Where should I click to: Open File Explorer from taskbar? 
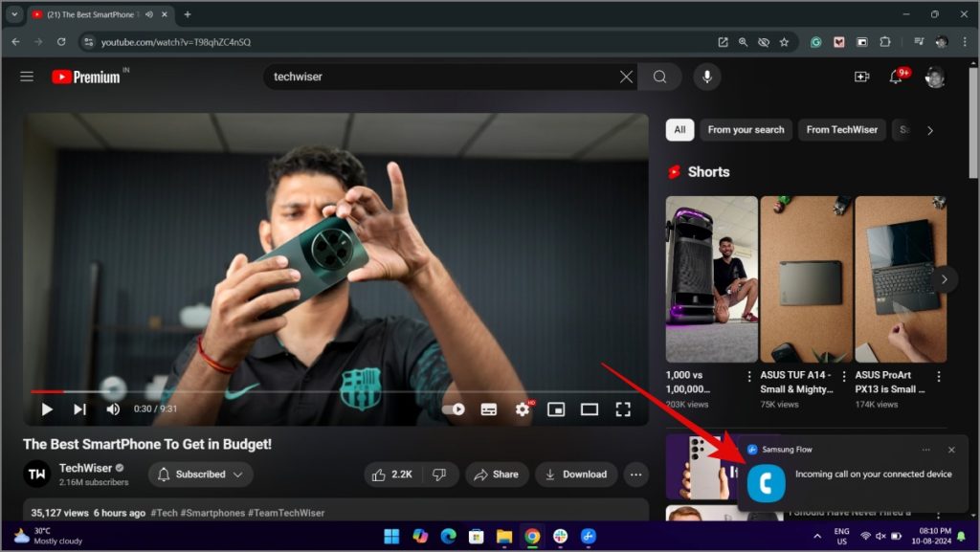pyautogui.click(x=503, y=537)
